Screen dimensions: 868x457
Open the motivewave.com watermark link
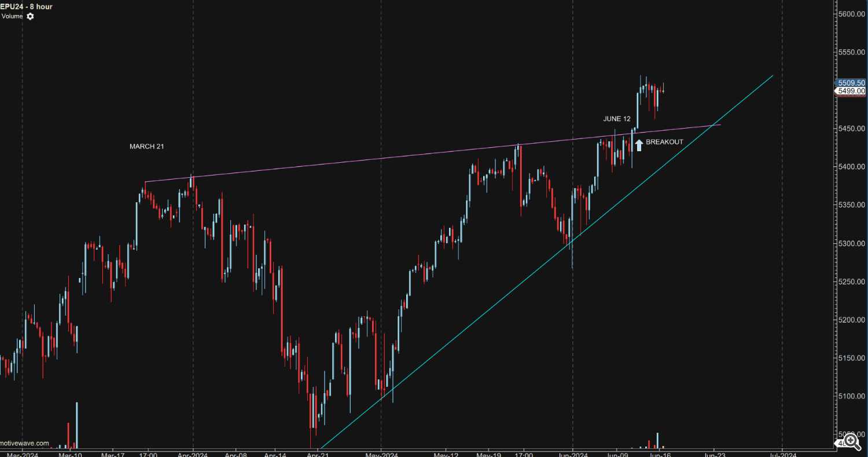[x=24, y=443]
